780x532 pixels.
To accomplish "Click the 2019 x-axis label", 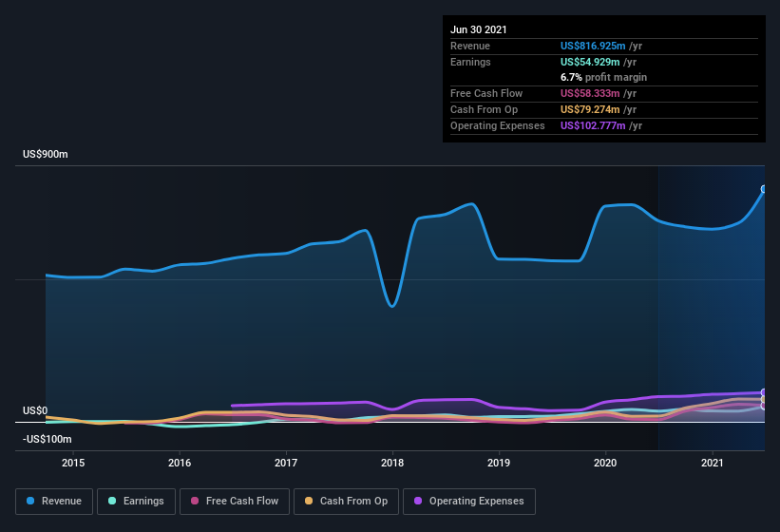I will coord(499,463).
